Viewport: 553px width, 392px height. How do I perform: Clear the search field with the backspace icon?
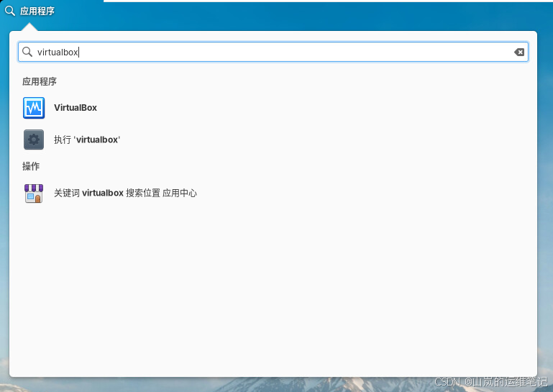pos(518,53)
